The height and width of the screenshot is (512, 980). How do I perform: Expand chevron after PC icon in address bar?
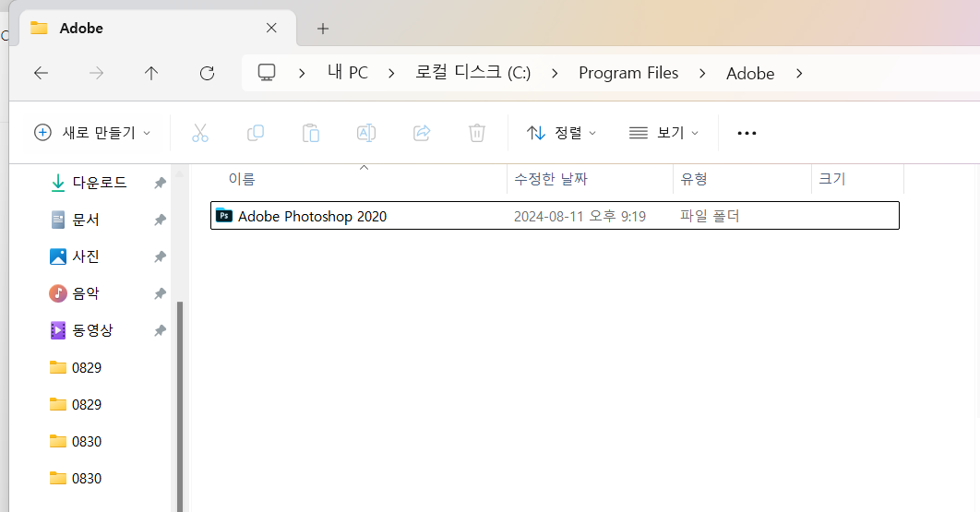click(302, 73)
